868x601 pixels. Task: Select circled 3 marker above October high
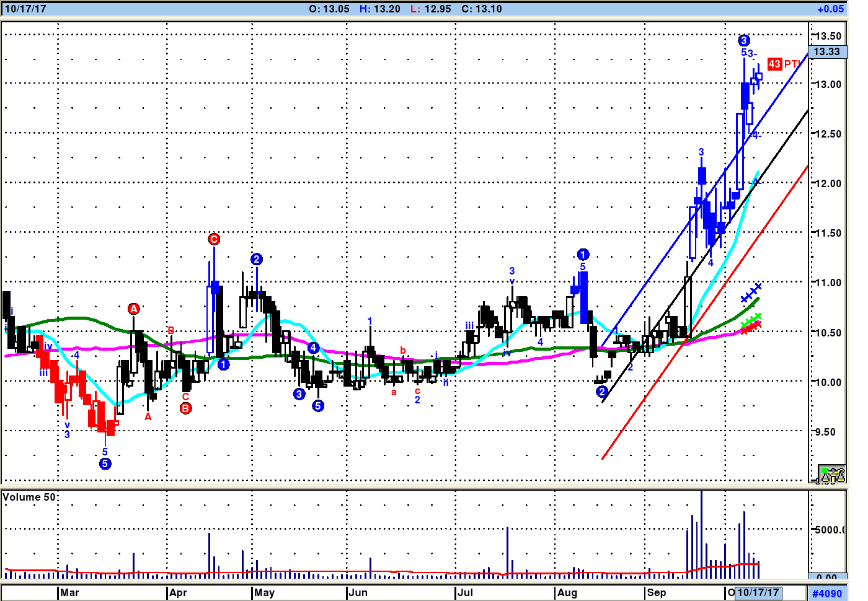pyautogui.click(x=744, y=41)
